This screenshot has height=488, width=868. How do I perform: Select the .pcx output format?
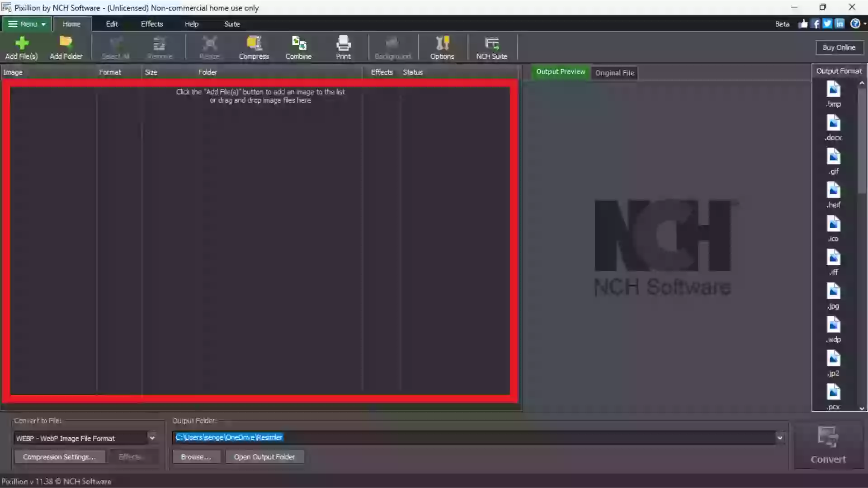(833, 397)
